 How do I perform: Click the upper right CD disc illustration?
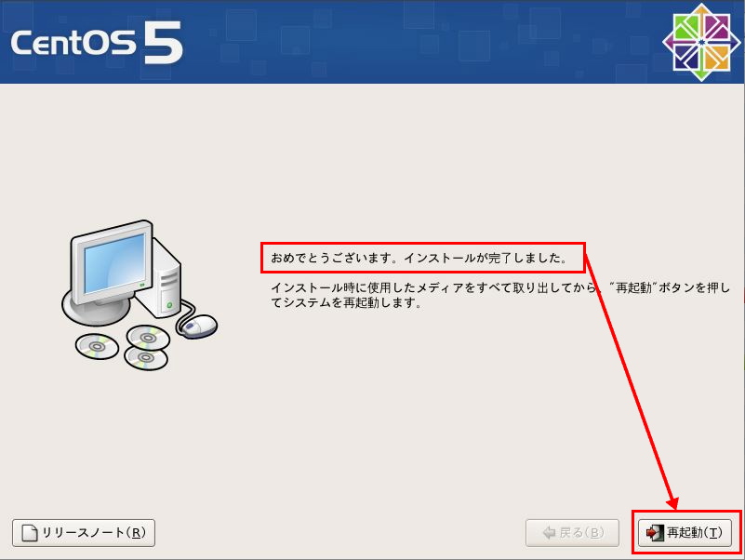148,338
